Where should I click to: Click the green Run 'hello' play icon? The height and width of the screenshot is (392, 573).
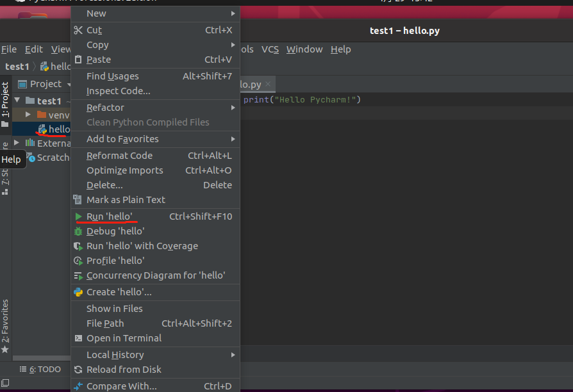coord(78,216)
